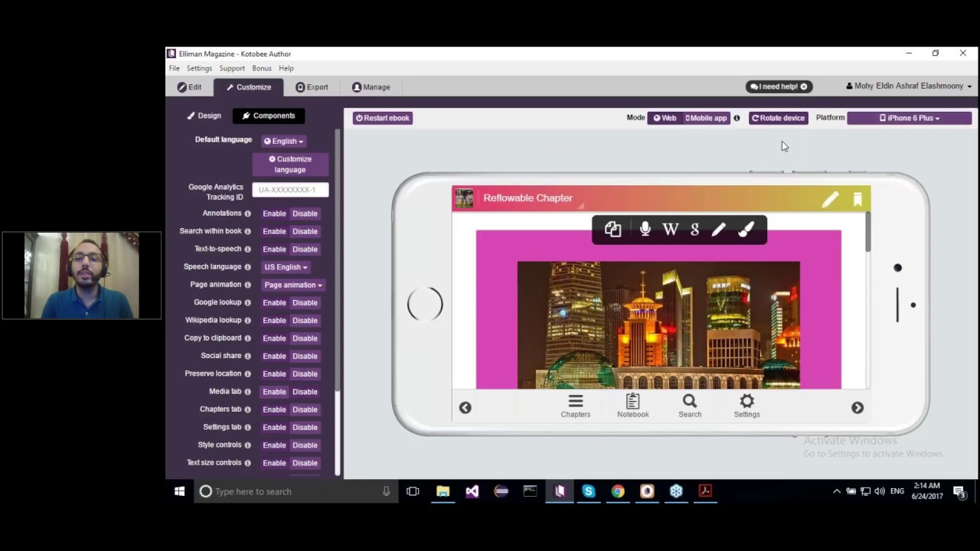Open the notification center icon
The height and width of the screenshot is (551, 980).
959,491
